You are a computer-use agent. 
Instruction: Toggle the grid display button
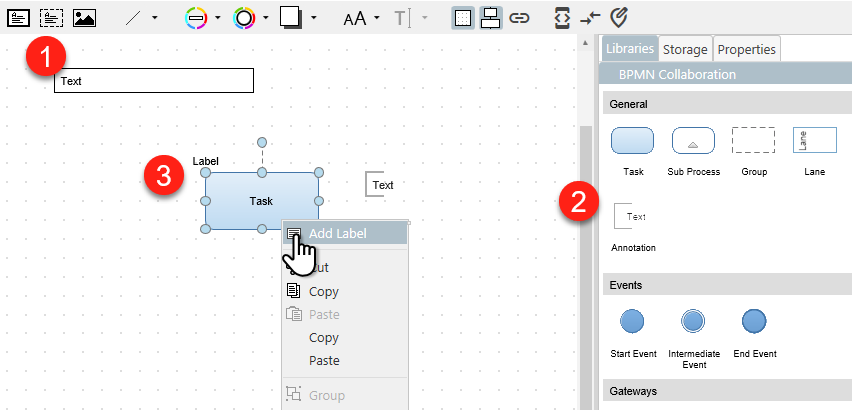point(462,17)
